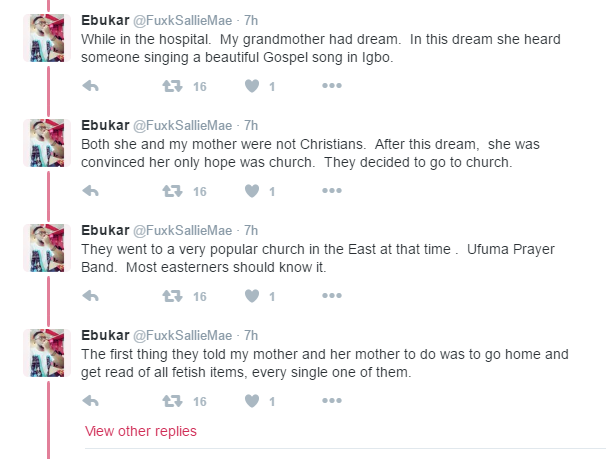Click 'View other replies' link
This screenshot has height=459, width=606.
[141, 431]
